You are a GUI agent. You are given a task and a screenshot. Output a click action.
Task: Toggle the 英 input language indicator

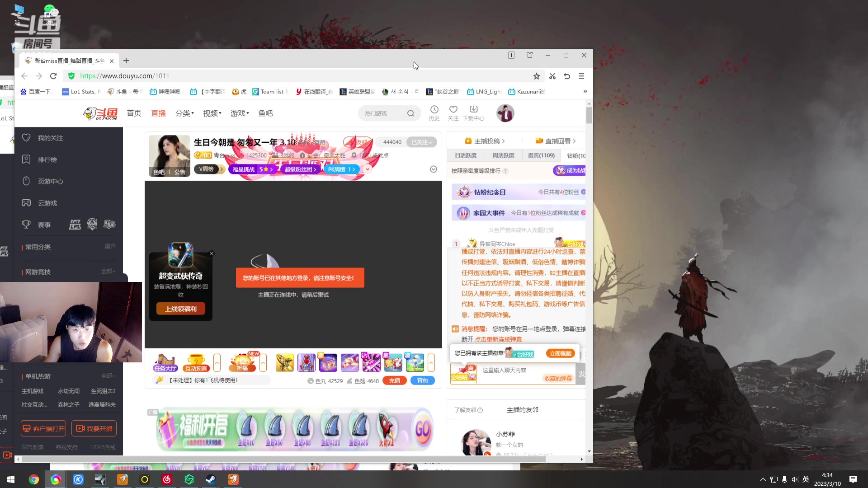806,479
